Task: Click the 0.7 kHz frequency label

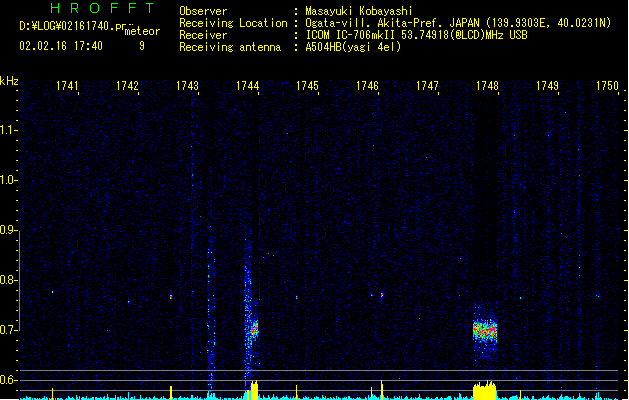Action: point(8,330)
